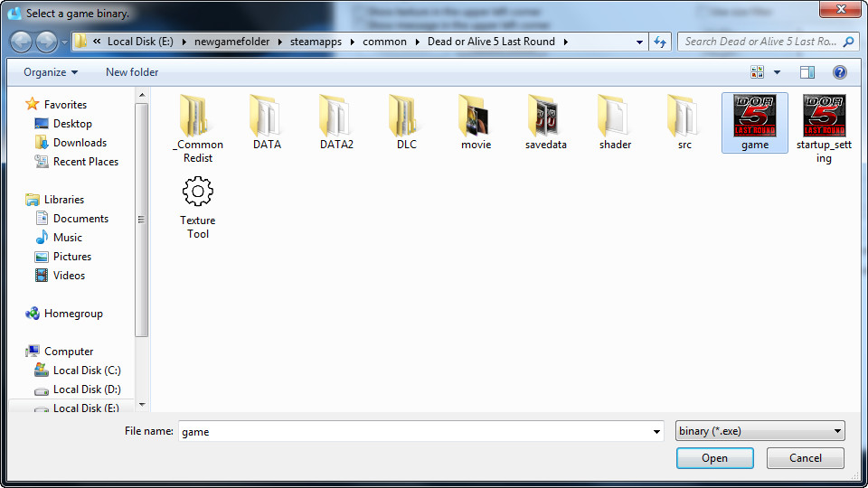
Task: Open the Organize menu
Action: tap(51, 72)
